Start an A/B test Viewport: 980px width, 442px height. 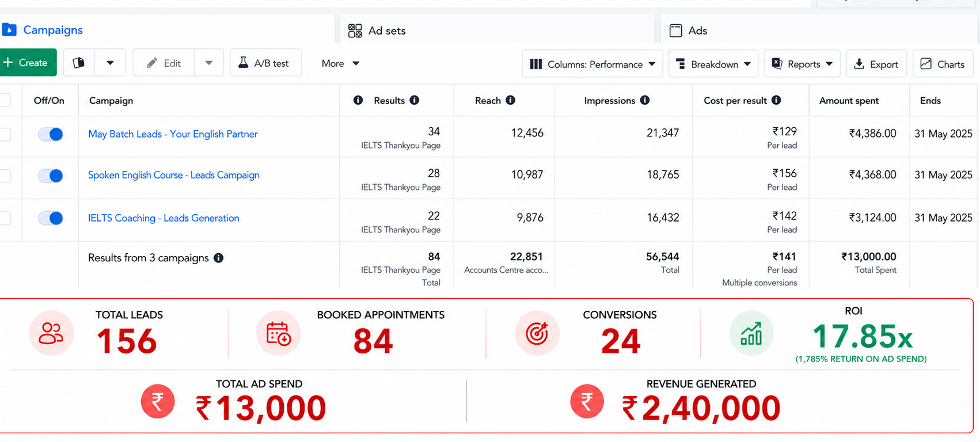(265, 63)
